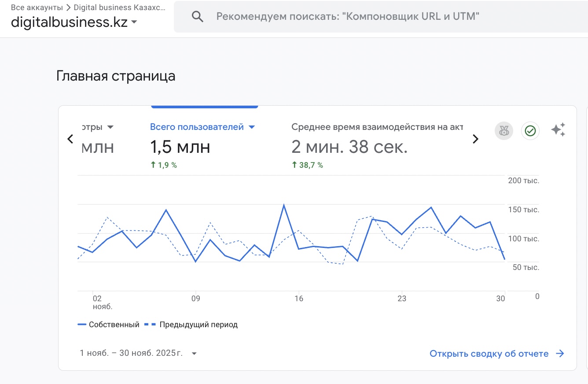588x384 pixels.
Task: Click the "1,5 млн" total users value
Action: pyautogui.click(x=180, y=148)
